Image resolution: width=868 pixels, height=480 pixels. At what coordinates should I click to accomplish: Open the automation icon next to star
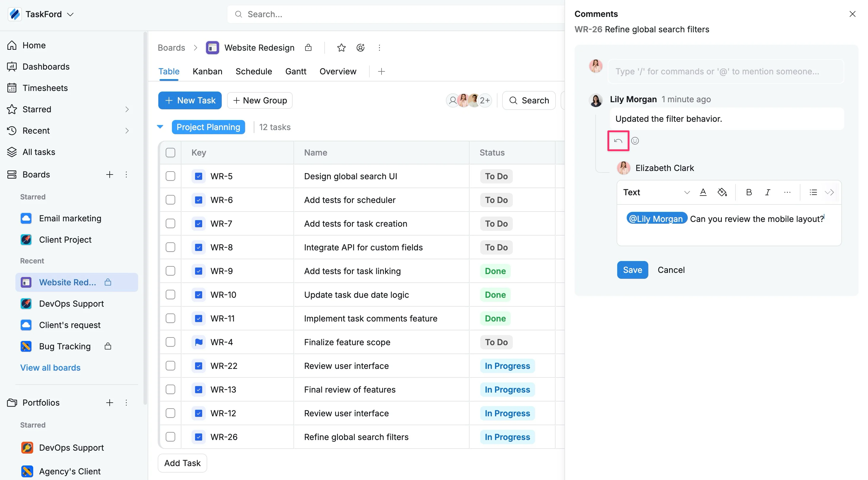click(360, 48)
